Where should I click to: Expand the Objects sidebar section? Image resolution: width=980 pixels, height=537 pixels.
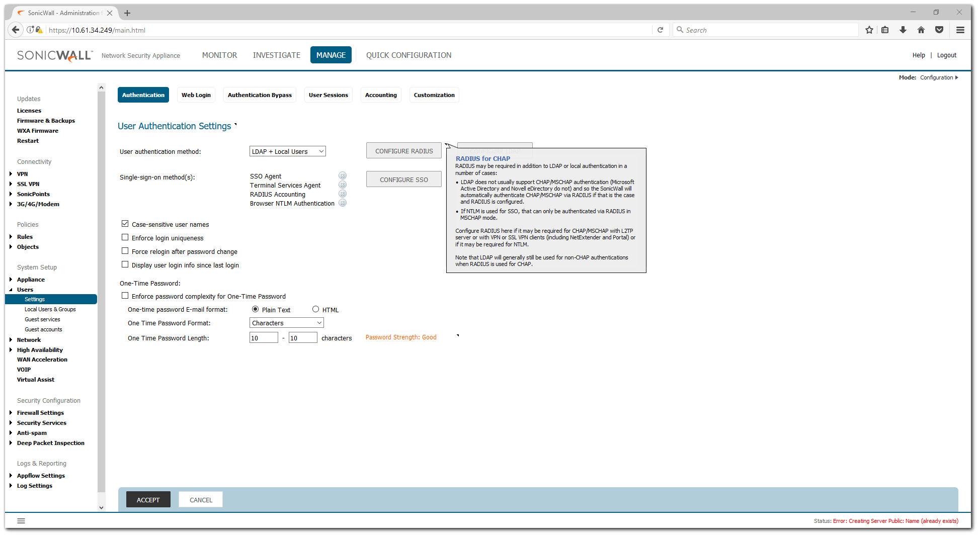tap(11, 247)
